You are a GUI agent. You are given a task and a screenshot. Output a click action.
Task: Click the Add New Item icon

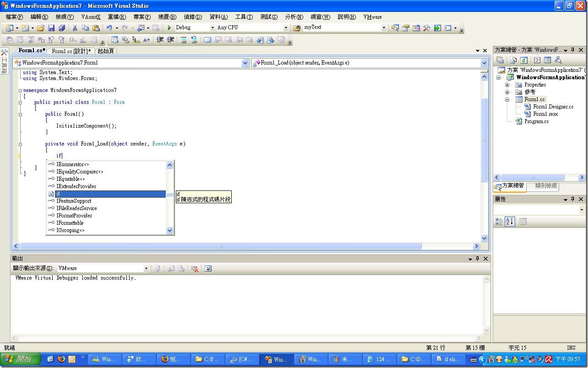tap(25, 27)
